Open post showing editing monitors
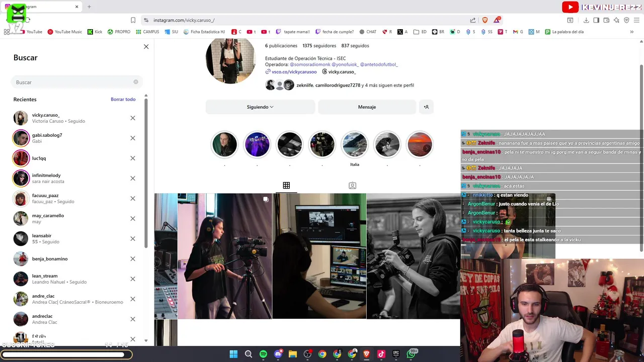This screenshot has width=644, height=362. coord(319,256)
